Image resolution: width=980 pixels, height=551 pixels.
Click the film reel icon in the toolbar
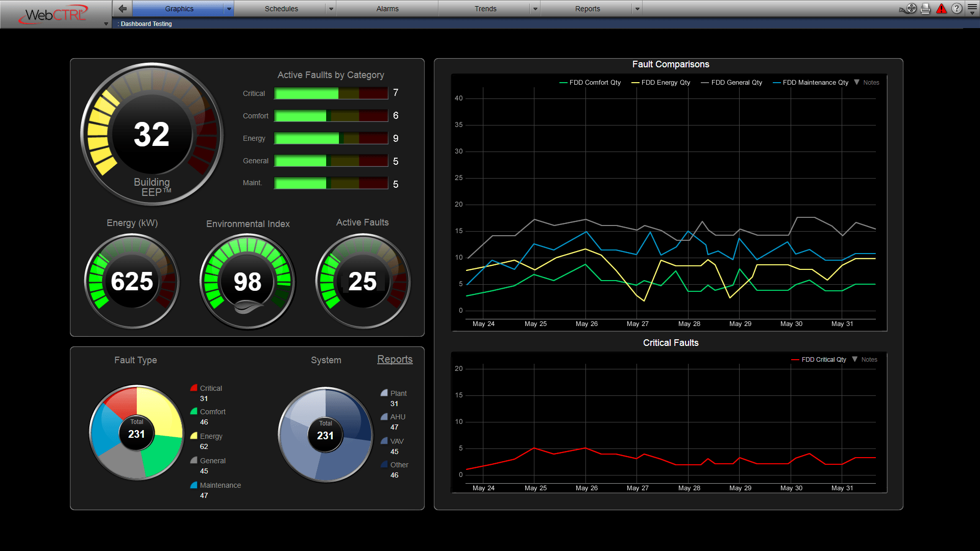point(910,8)
